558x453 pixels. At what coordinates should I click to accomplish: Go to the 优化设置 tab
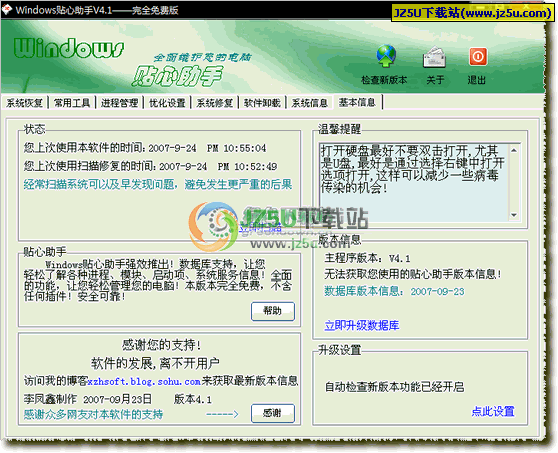click(x=167, y=103)
